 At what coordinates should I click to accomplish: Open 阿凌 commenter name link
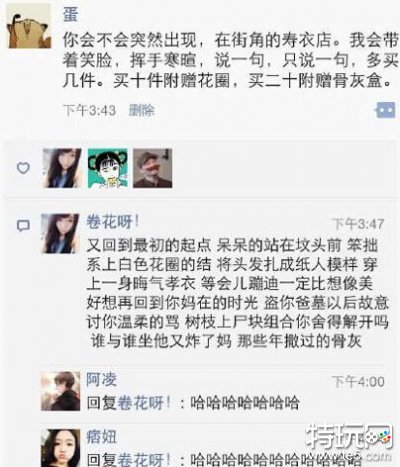(102, 379)
